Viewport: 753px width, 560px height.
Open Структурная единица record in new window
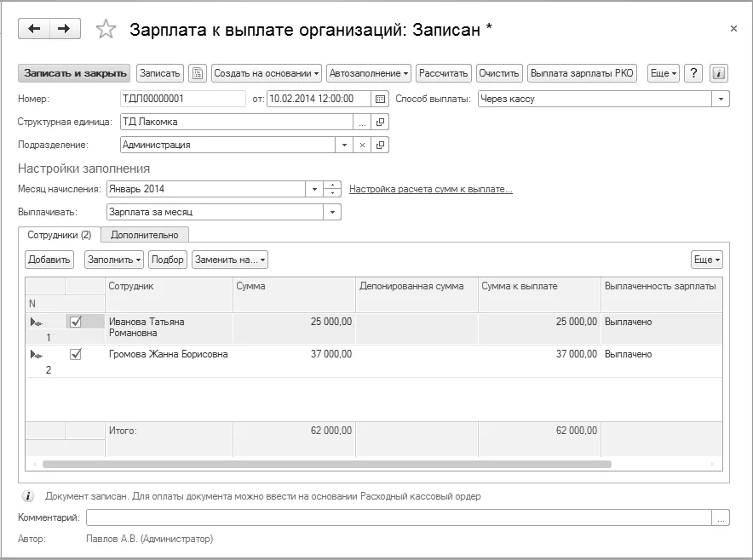pos(380,122)
